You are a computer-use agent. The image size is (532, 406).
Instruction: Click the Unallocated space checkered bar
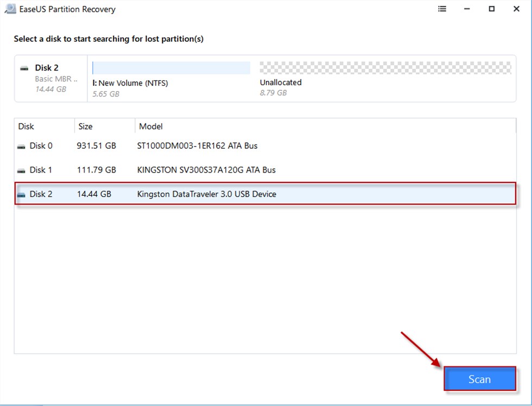coord(385,68)
